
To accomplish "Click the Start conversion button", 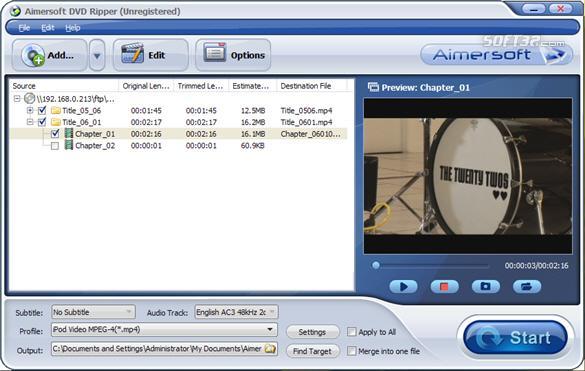I will 515,338.
